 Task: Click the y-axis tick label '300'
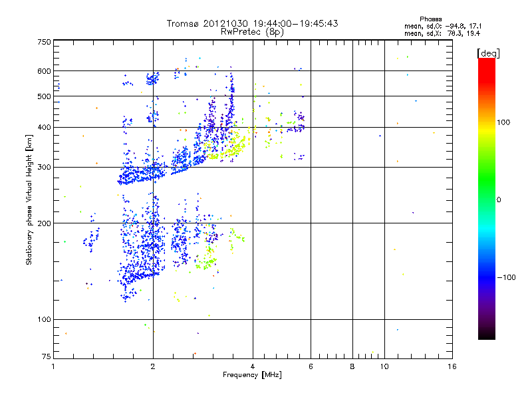pos(44,168)
